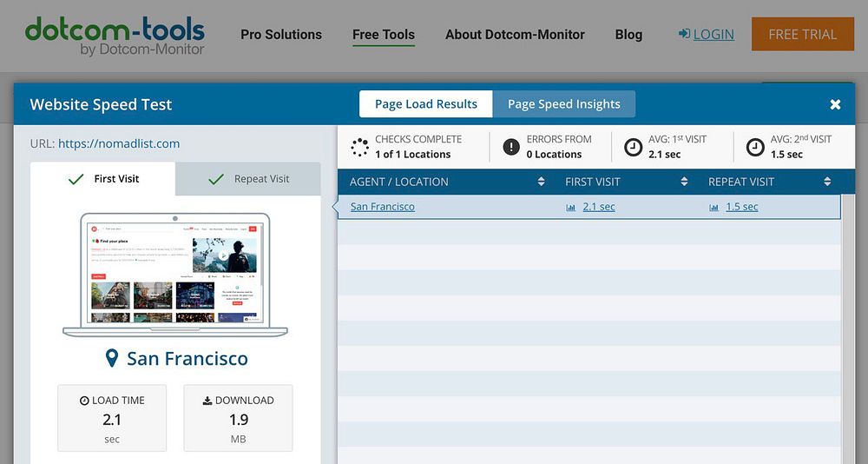This screenshot has width=868, height=464.
Task: Go to the Blog page
Action: click(628, 35)
